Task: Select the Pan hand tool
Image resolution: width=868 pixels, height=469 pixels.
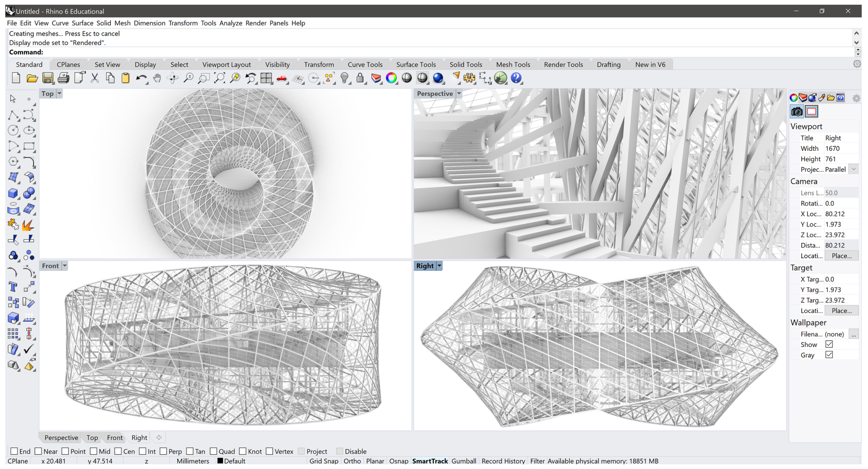Action: (x=157, y=78)
